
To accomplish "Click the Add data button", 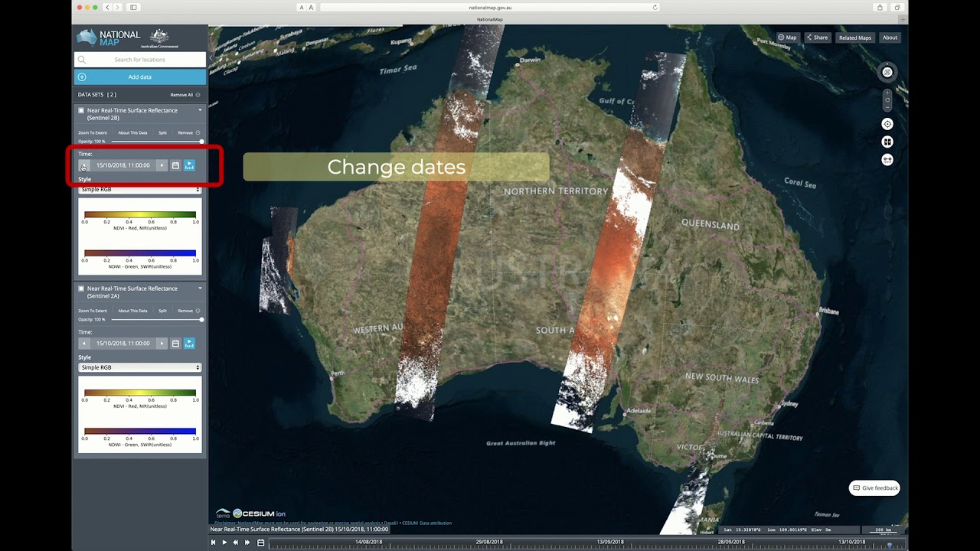I will [140, 77].
